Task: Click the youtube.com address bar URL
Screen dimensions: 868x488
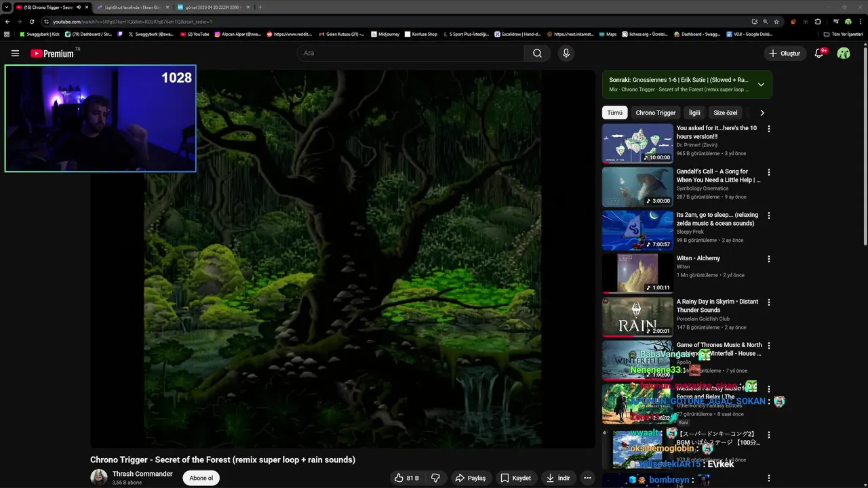Action: coord(132,22)
